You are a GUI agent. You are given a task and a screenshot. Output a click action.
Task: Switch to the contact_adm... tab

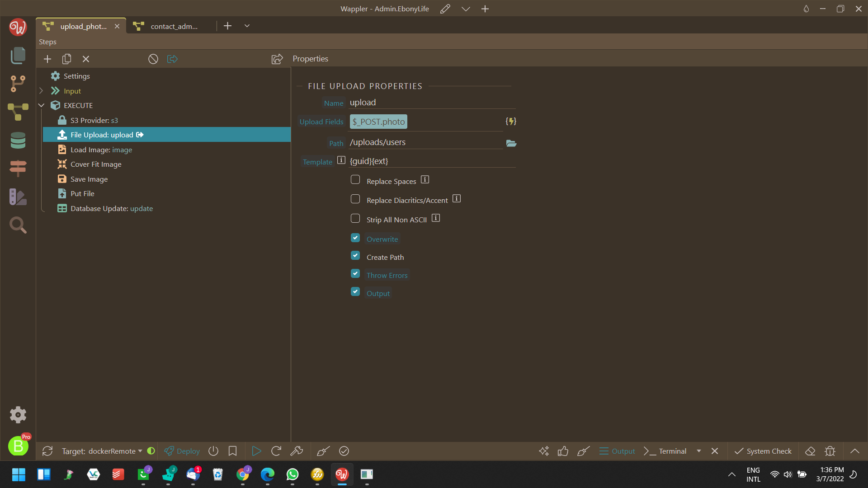(x=174, y=26)
